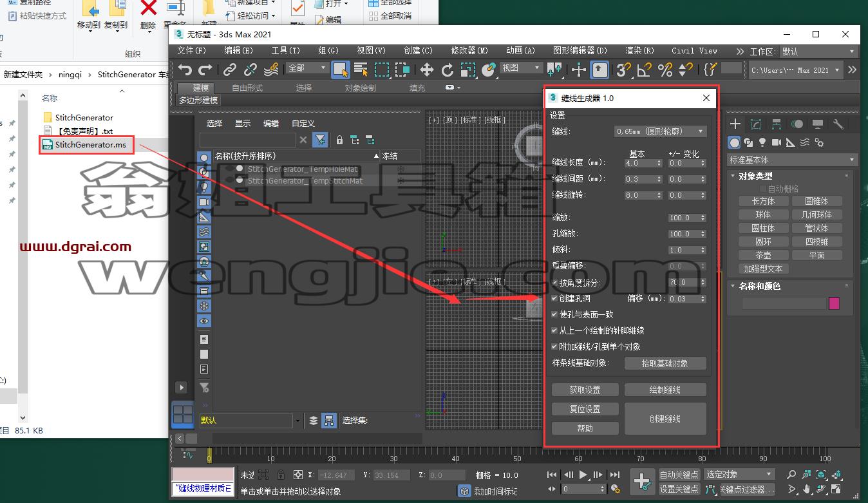This screenshot has width=868, height=503.
Task: Collapse the 名称和颜色 rollout
Action: pos(759,286)
